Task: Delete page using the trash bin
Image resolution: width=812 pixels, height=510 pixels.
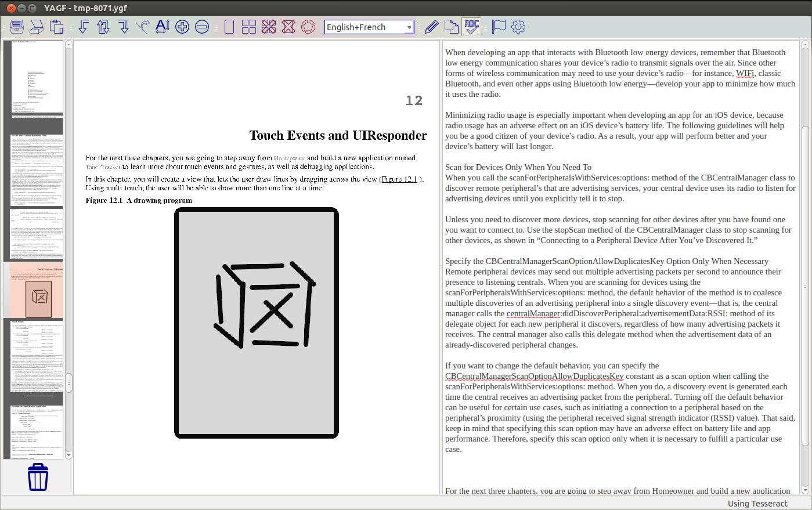Action: tap(38, 477)
